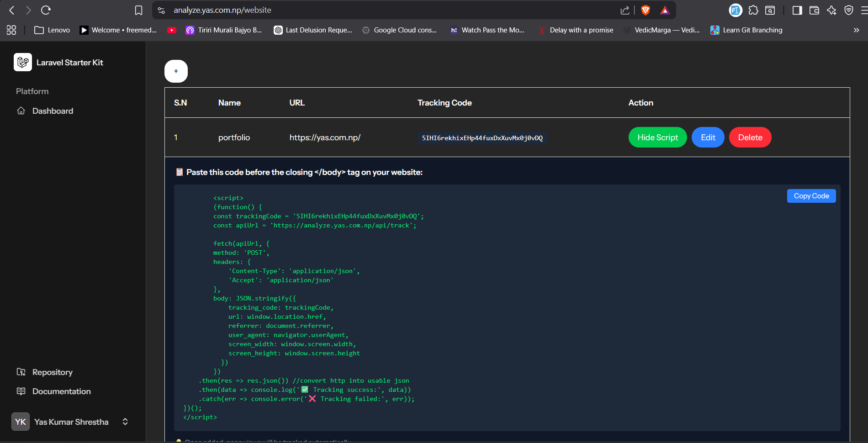Open Documentation via the book icon
The height and width of the screenshot is (443, 868).
point(21,391)
